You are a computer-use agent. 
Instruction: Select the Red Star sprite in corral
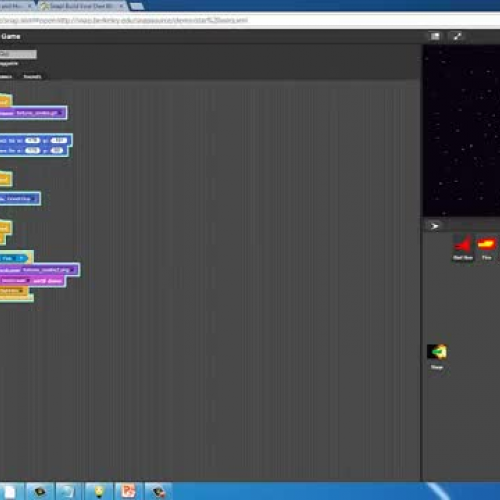pyautogui.click(x=463, y=247)
